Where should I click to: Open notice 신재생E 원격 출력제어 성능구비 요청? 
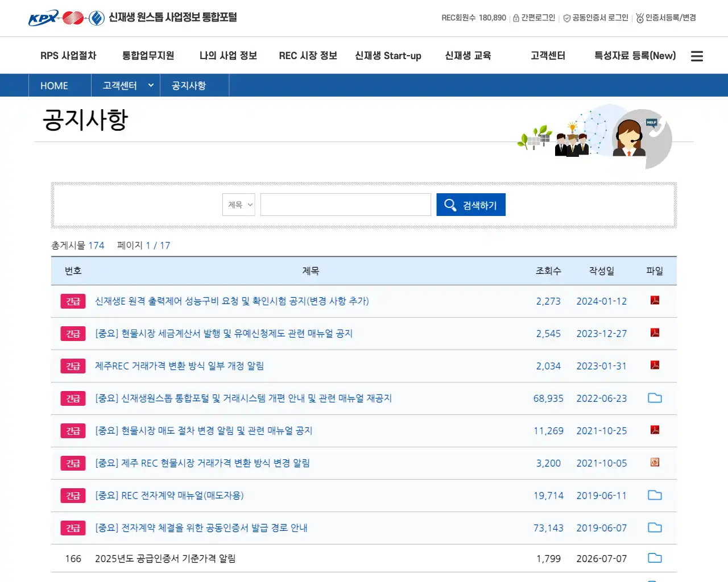(232, 301)
